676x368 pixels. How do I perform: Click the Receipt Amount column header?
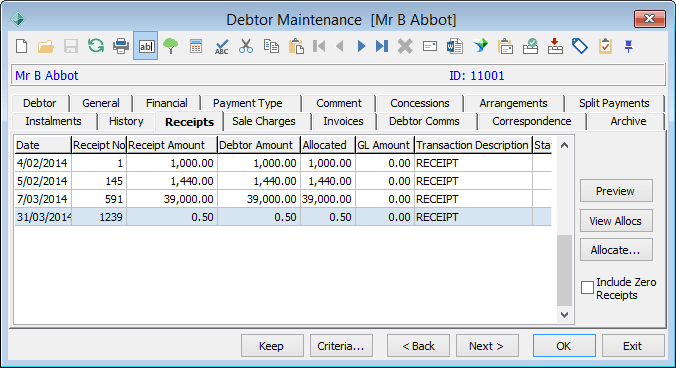click(x=172, y=145)
